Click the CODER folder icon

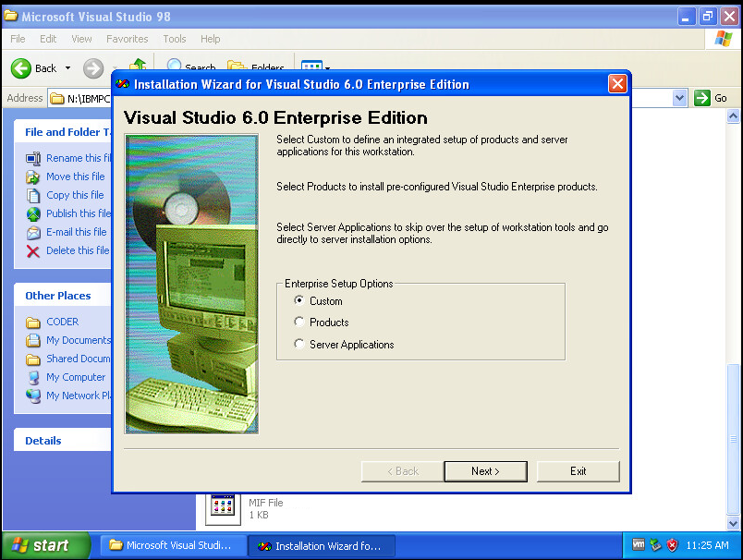33,323
